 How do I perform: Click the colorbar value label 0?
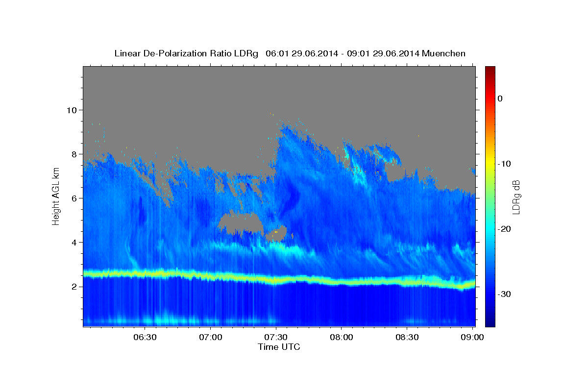pyautogui.click(x=500, y=98)
